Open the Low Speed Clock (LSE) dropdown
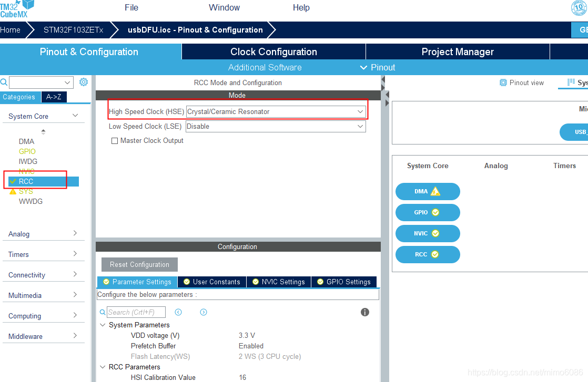This screenshot has width=588, height=382. click(276, 126)
